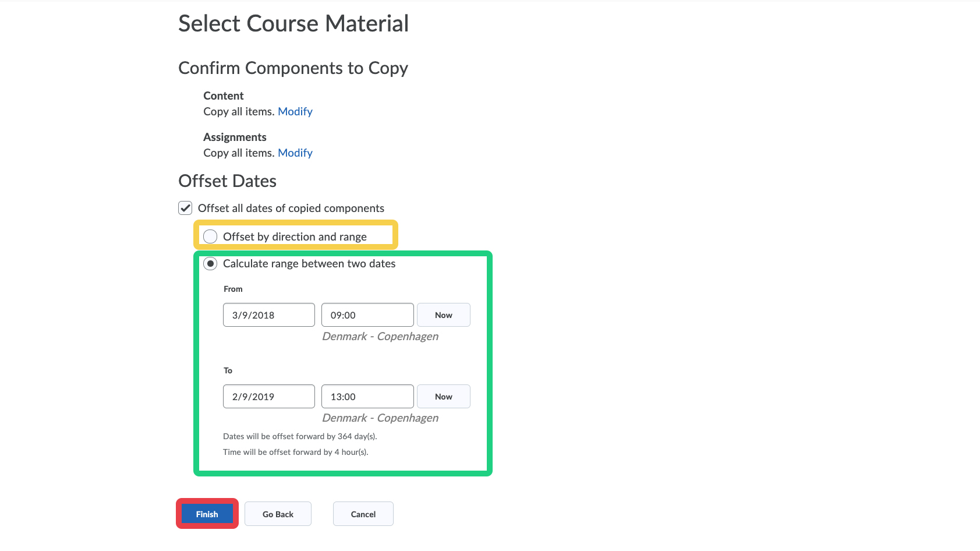
Task: Select Offset by direction and range radio
Action: coord(210,236)
